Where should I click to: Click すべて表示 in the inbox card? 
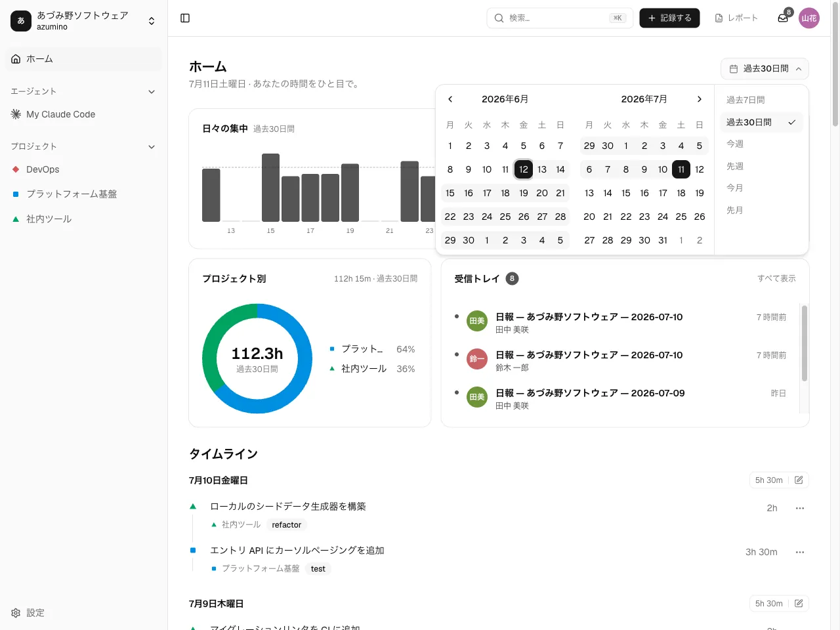[x=776, y=279]
